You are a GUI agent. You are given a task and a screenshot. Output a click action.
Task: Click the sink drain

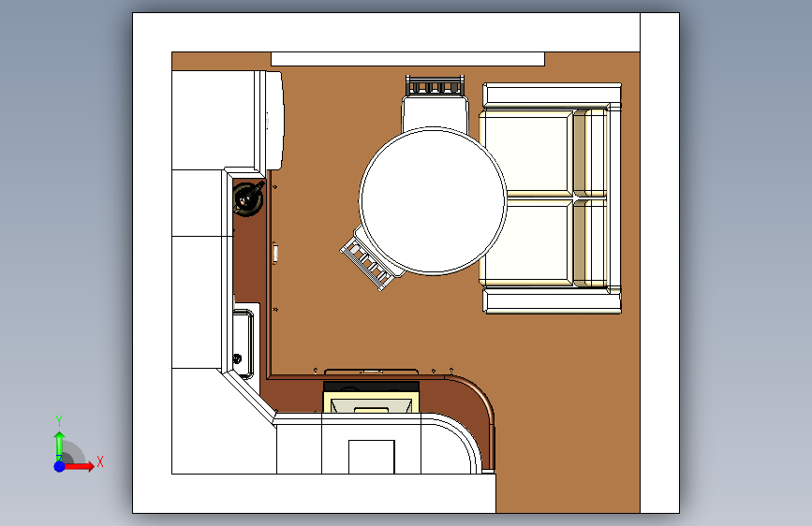coord(237,358)
